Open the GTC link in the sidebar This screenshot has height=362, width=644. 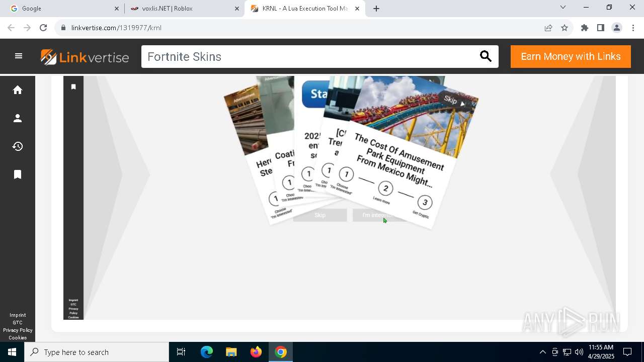click(x=18, y=323)
